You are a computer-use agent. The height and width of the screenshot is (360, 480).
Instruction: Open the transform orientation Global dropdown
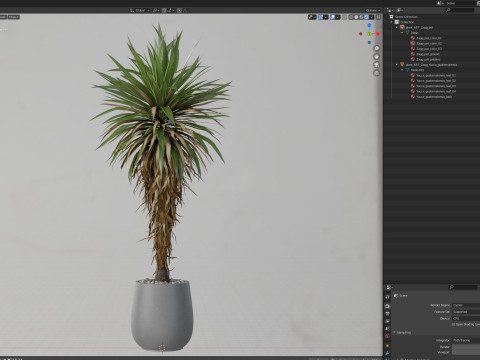[139, 10]
